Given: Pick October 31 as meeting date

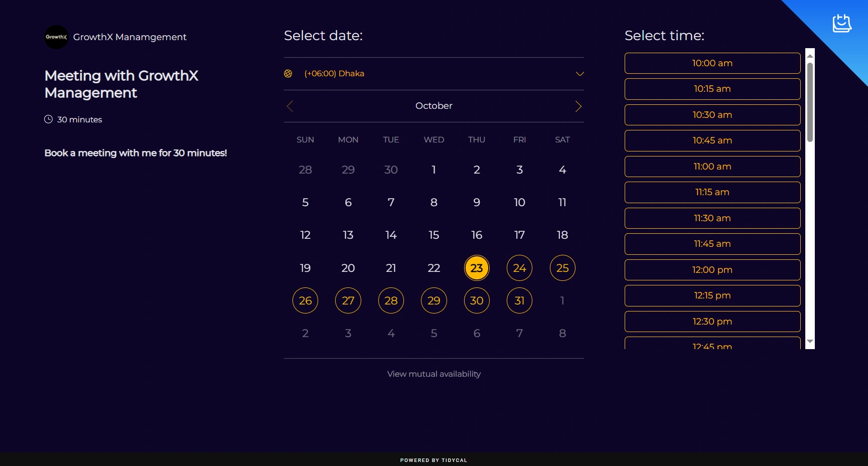Looking at the screenshot, I should click(x=519, y=300).
